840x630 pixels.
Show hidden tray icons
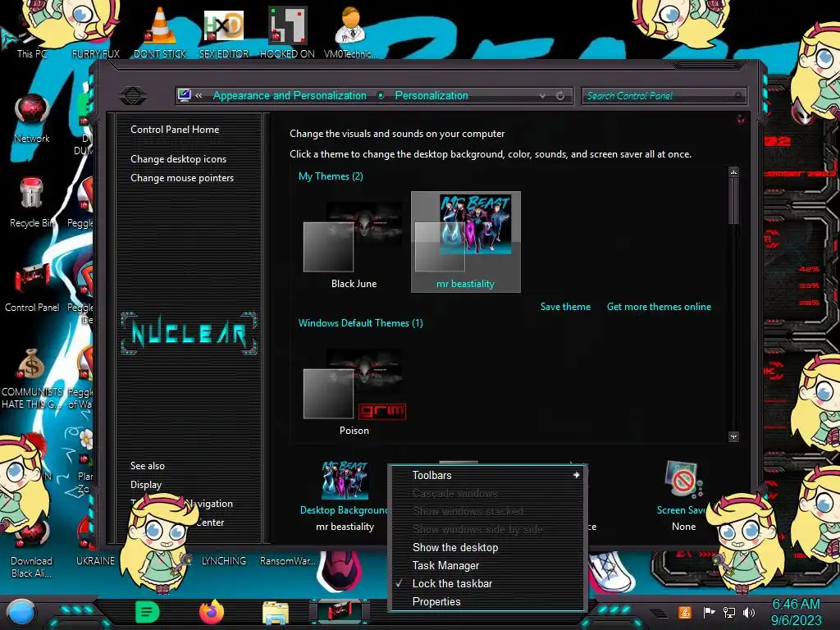[x=659, y=613]
